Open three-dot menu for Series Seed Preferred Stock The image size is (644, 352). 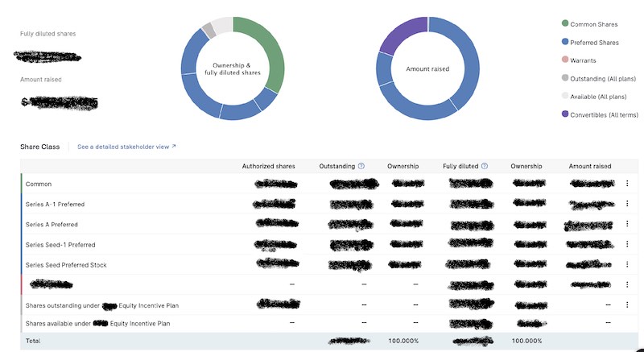[x=626, y=264]
